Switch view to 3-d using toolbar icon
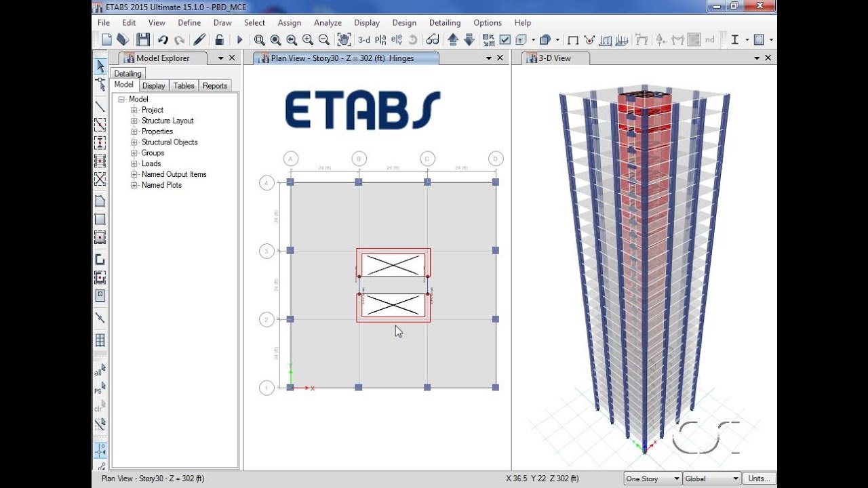This screenshot has width=868, height=488. point(363,39)
